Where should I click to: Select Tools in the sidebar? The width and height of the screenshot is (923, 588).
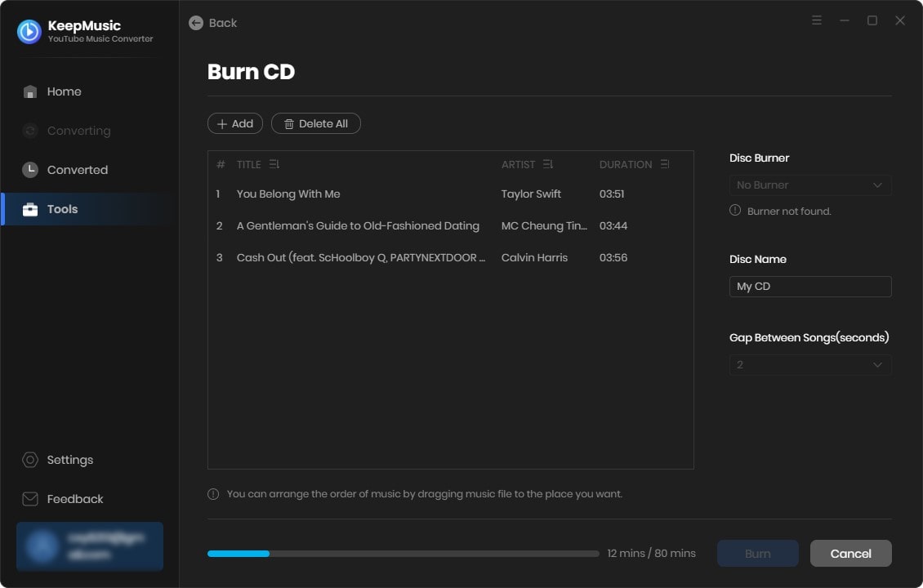click(x=62, y=209)
